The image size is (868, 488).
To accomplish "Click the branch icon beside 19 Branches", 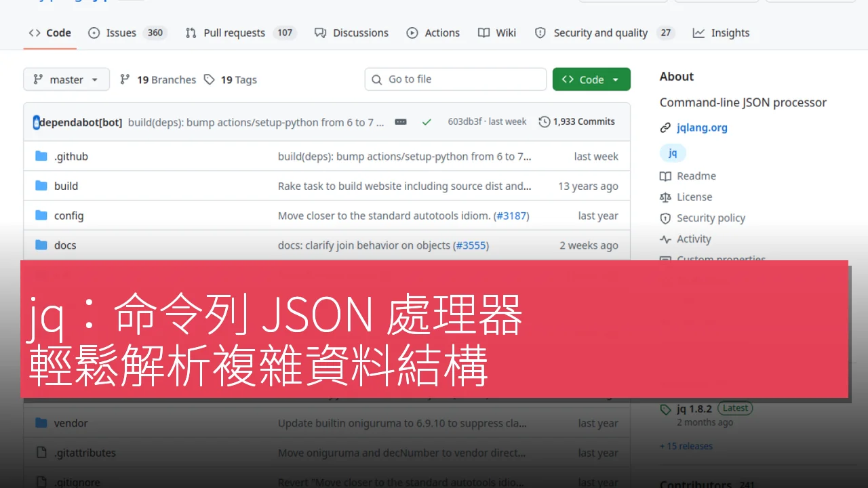I will point(125,79).
